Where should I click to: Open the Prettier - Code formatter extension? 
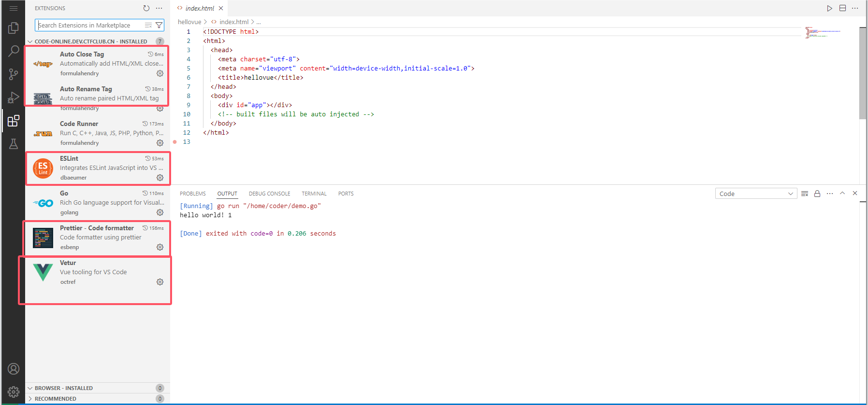(x=98, y=237)
